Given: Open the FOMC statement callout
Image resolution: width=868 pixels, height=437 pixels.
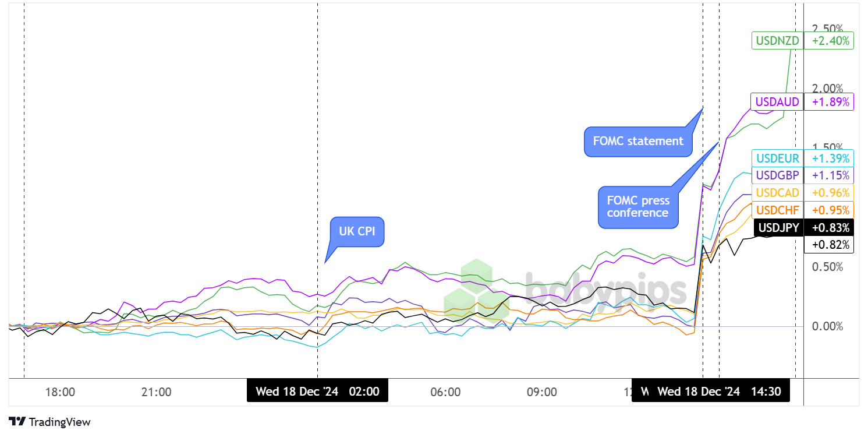Looking at the screenshot, I should click(x=638, y=141).
